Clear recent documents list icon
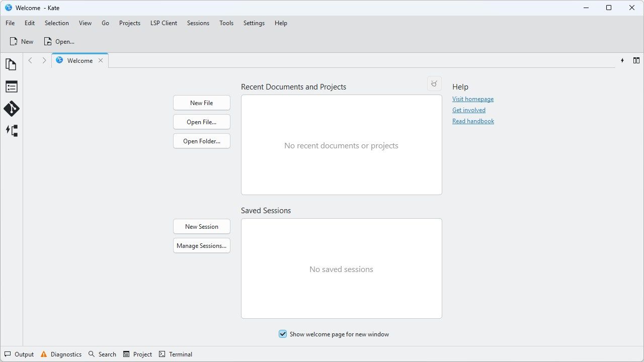 [x=434, y=83]
